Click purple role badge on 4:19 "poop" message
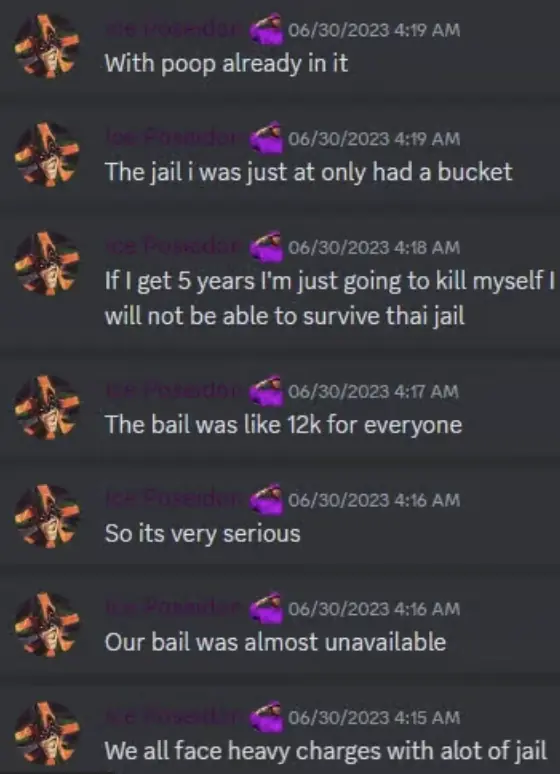560x774 pixels. tap(267, 30)
